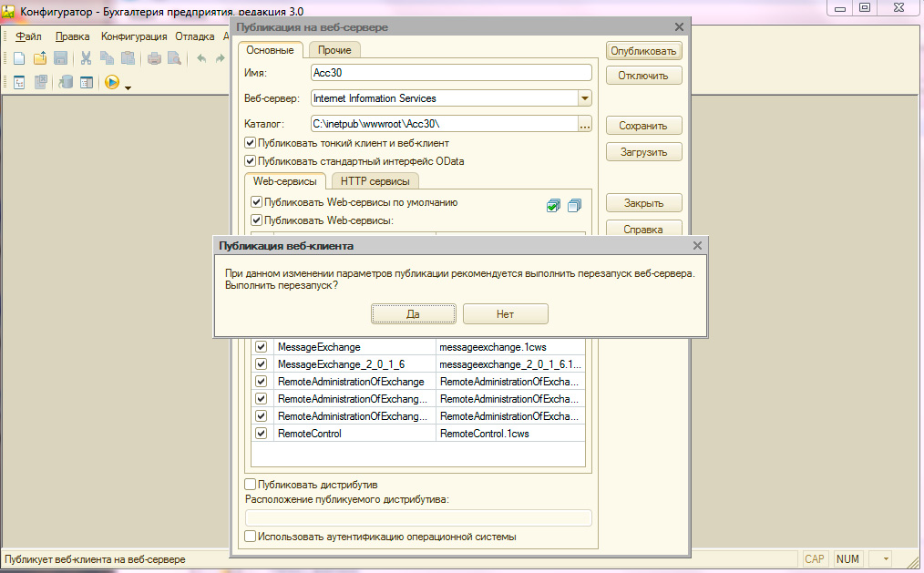The height and width of the screenshot is (573, 924).
Task: Enable operating system authentication checkbox
Action: click(x=251, y=537)
